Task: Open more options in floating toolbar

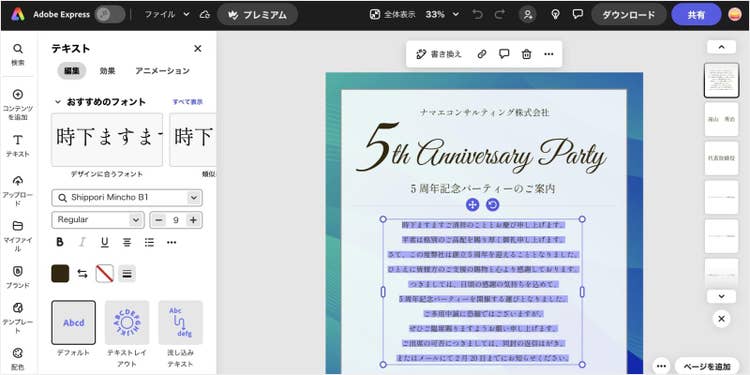Action: (549, 54)
